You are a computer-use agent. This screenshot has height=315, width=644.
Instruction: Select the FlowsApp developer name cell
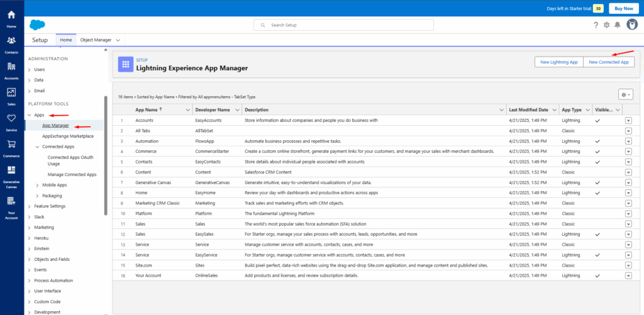(205, 141)
